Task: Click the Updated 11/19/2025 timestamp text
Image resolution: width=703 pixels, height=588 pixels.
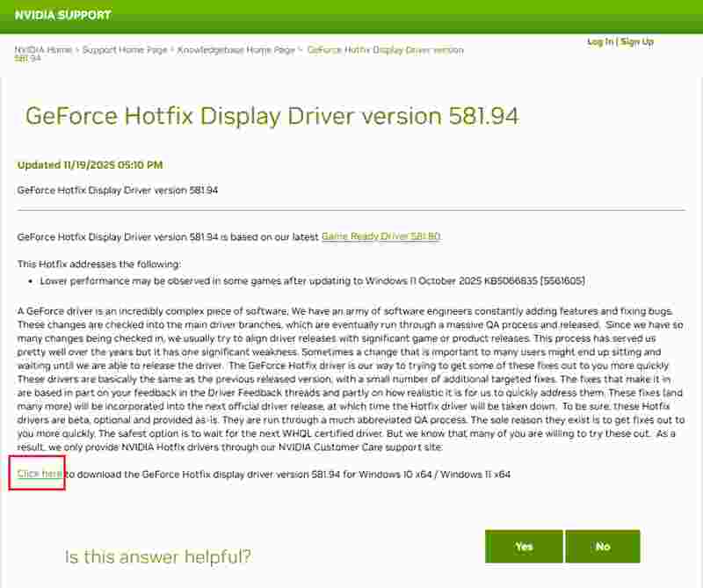Action: pyautogui.click(x=90, y=164)
